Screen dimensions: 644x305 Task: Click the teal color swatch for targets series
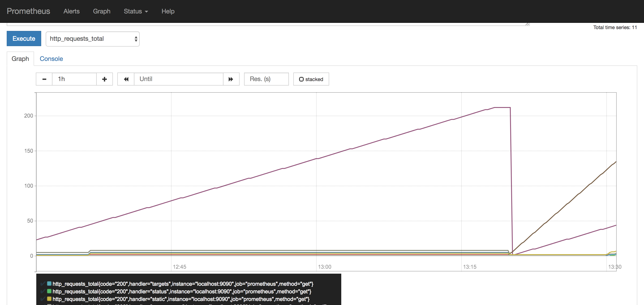point(49,284)
